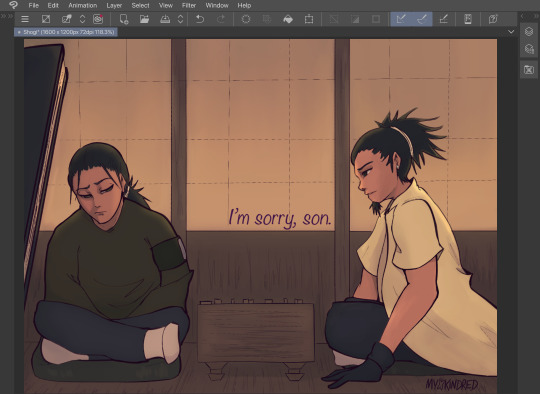Viewport: 540px width, 394px height.
Task: Open the Animation menu
Action: (x=83, y=6)
